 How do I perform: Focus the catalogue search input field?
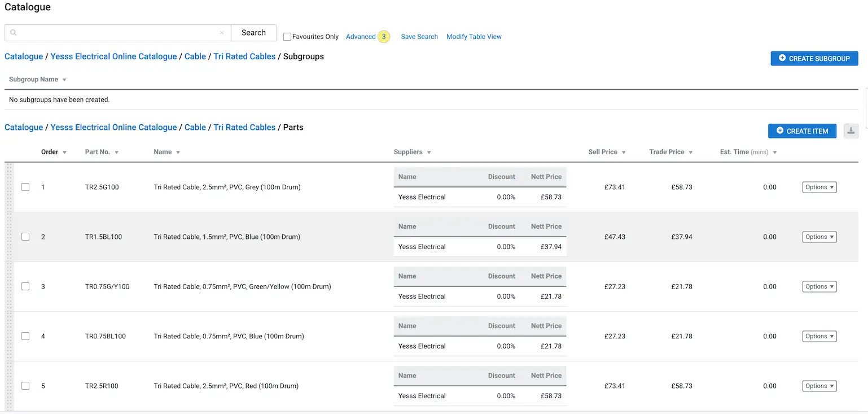117,33
